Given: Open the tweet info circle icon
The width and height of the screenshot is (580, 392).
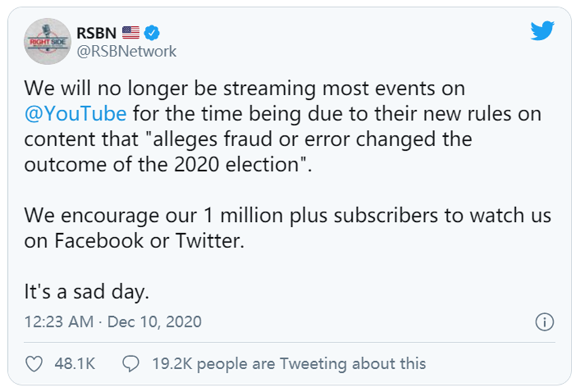Looking at the screenshot, I should (x=544, y=322).
